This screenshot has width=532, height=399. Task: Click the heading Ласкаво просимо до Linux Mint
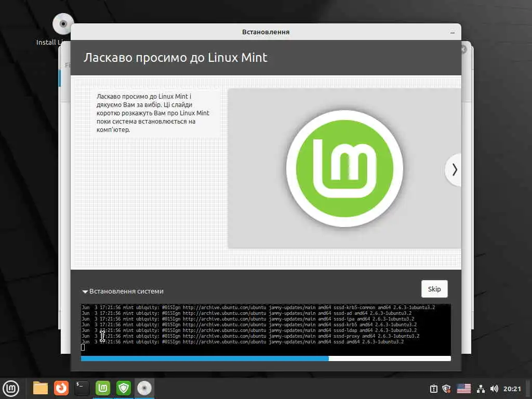pyautogui.click(x=176, y=57)
